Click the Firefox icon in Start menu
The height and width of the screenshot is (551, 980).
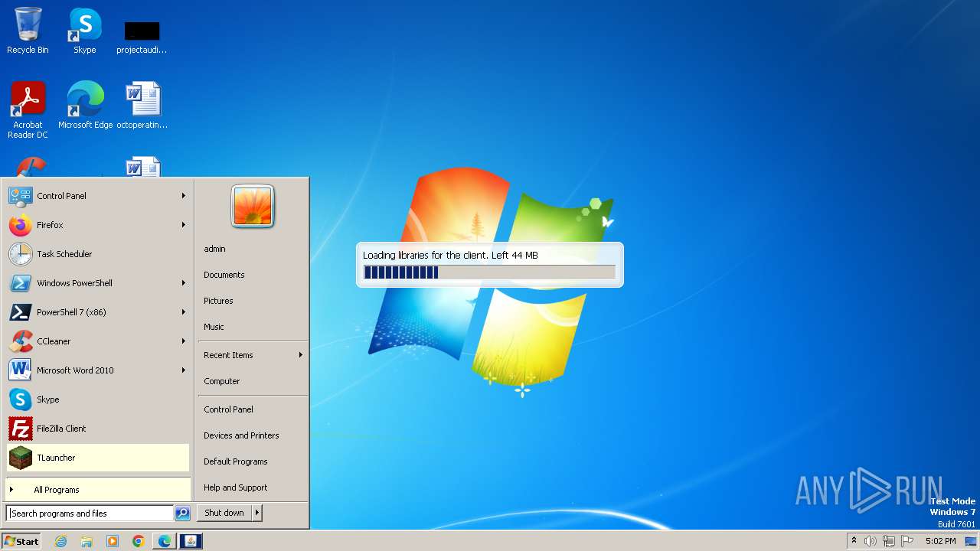click(x=20, y=225)
